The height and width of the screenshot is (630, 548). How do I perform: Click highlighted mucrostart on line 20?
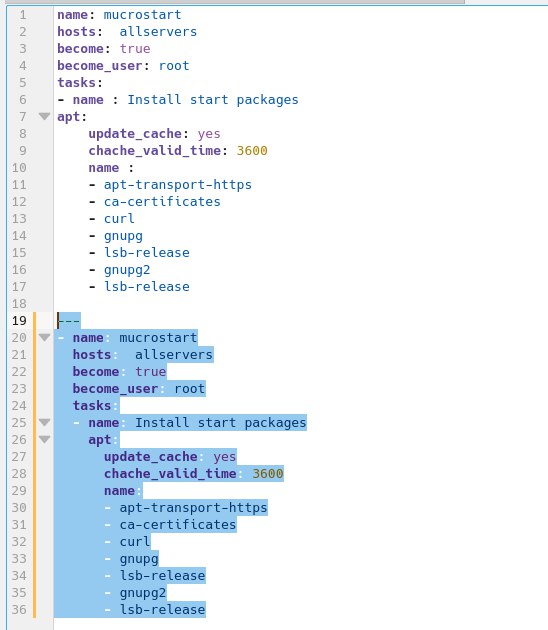tap(158, 338)
